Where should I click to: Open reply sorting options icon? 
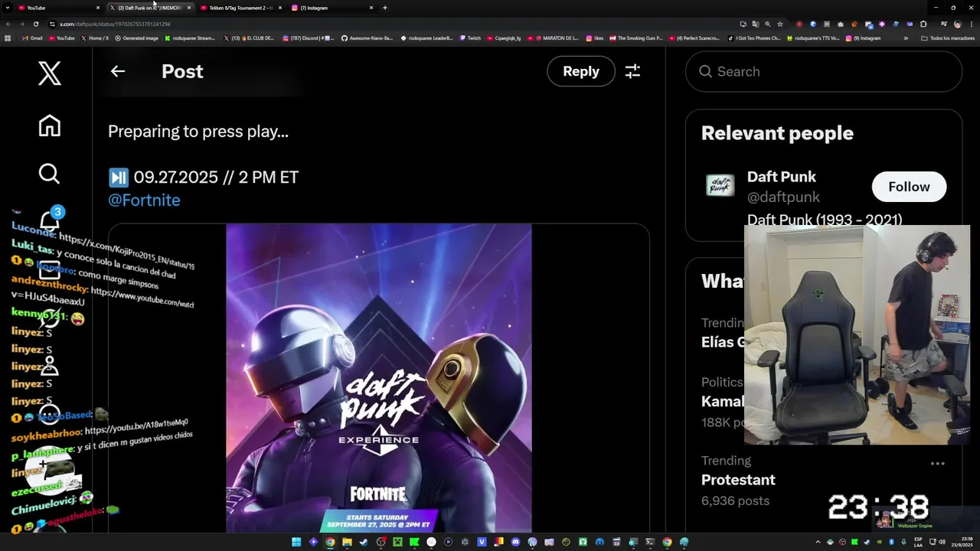[x=632, y=71]
